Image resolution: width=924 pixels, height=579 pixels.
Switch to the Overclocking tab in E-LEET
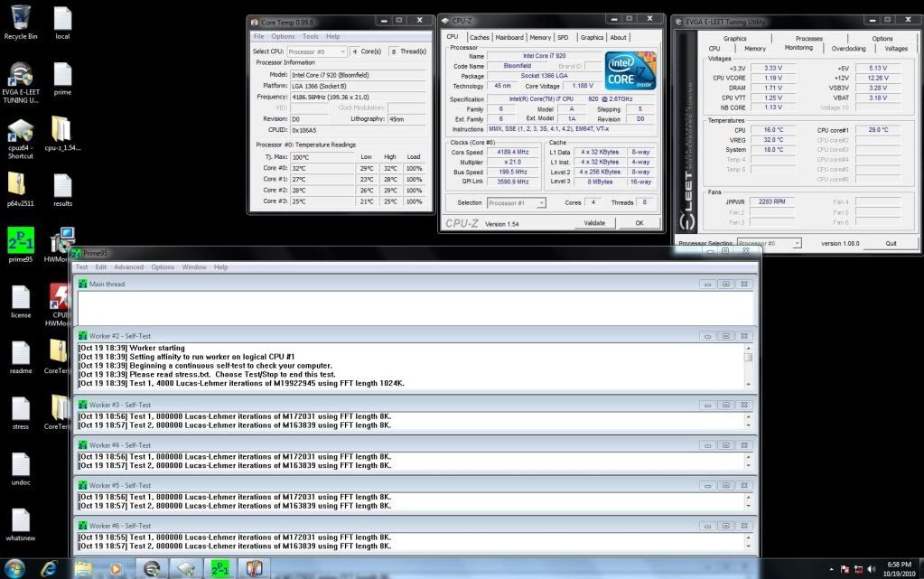(848, 49)
